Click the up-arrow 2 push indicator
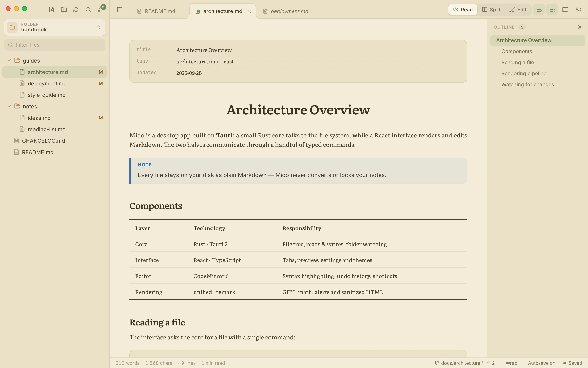588x368 pixels. [x=491, y=363]
